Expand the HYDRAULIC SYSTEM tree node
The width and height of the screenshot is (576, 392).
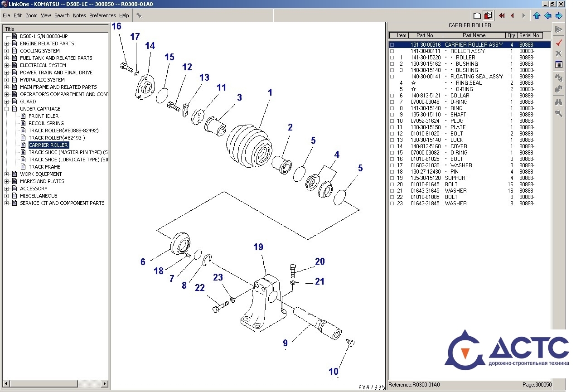coord(7,80)
